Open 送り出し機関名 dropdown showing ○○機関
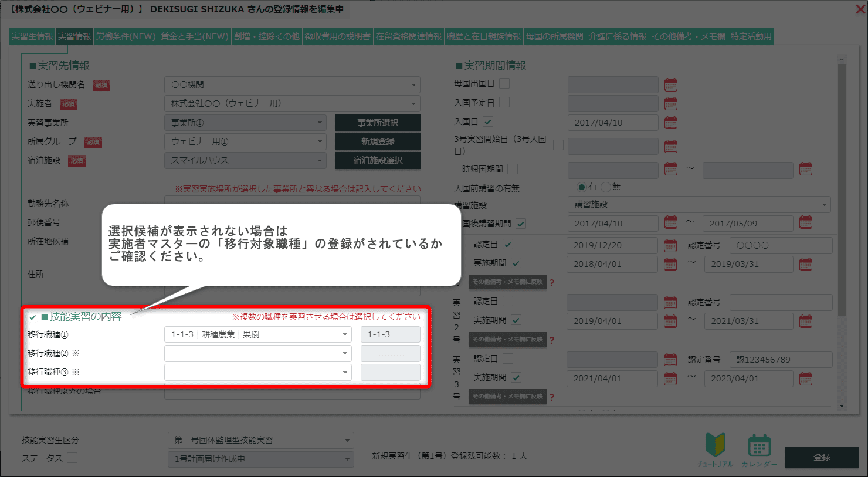The image size is (868, 477). coord(292,84)
